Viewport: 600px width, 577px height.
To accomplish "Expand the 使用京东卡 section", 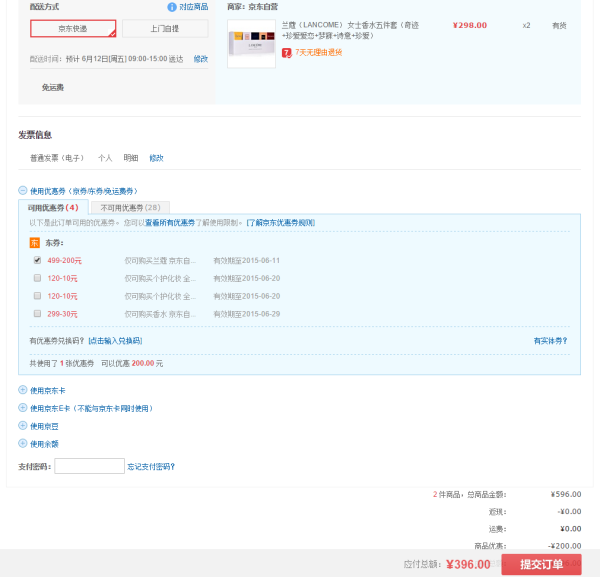I will [x=23, y=390].
